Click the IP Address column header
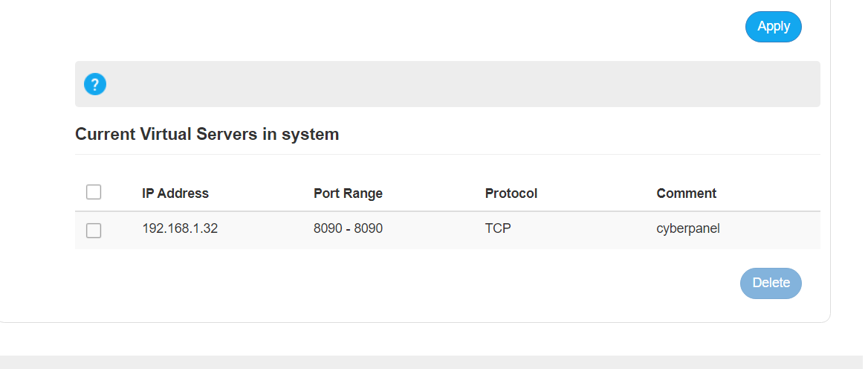Image resolution: width=868 pixels, height=369 pixels. tap(175, 193)
